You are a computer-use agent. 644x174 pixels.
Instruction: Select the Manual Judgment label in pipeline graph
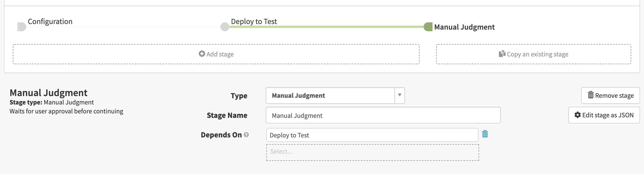click(x=464, y=27)
